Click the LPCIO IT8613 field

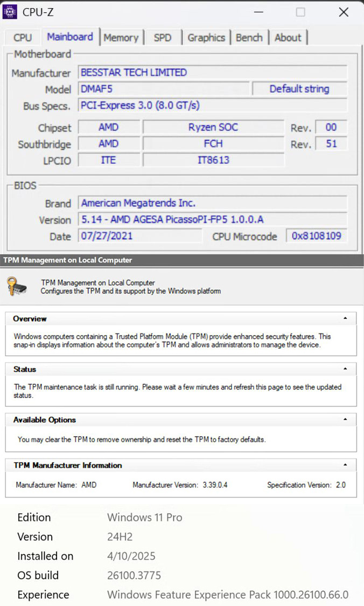pyautogui.click(x=213, y=160)
